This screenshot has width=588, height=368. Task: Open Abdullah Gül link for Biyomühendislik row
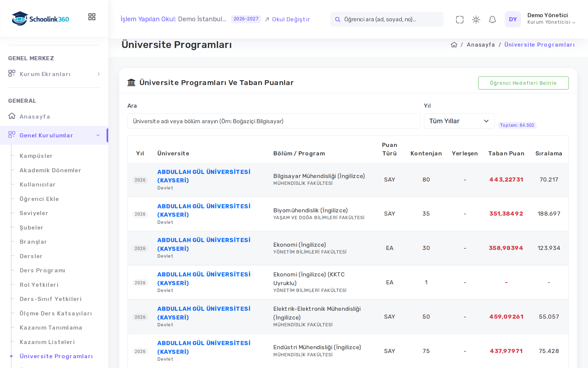[x=204, y=210]
